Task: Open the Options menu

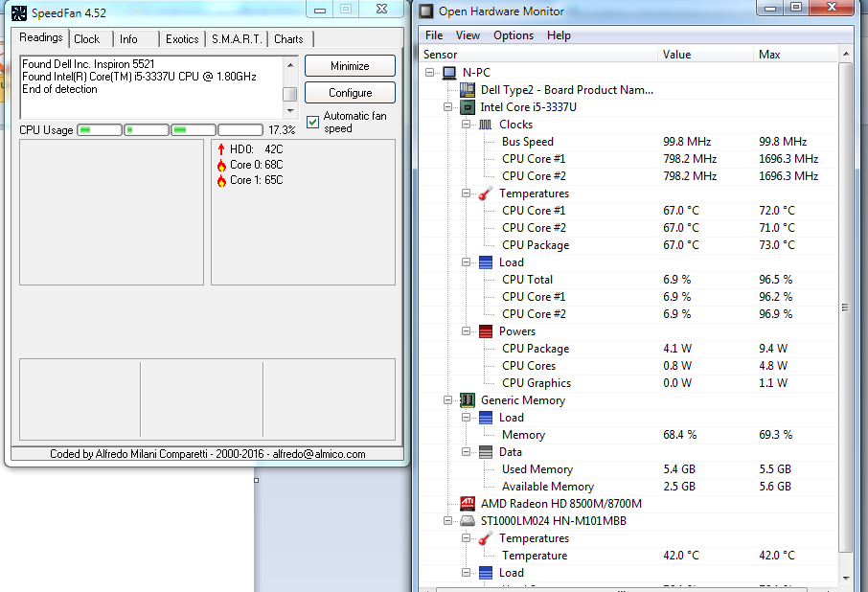Action: [x=514, y=35]
